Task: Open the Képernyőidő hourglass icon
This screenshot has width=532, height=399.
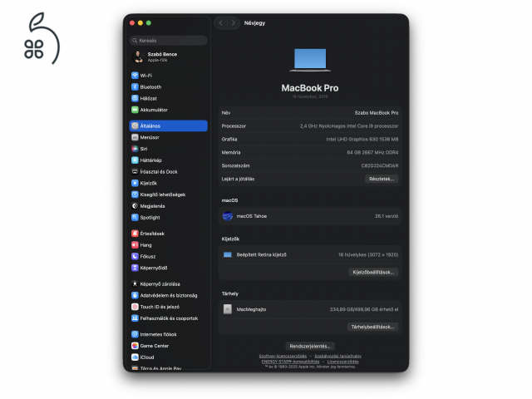Action: [135, 268]
